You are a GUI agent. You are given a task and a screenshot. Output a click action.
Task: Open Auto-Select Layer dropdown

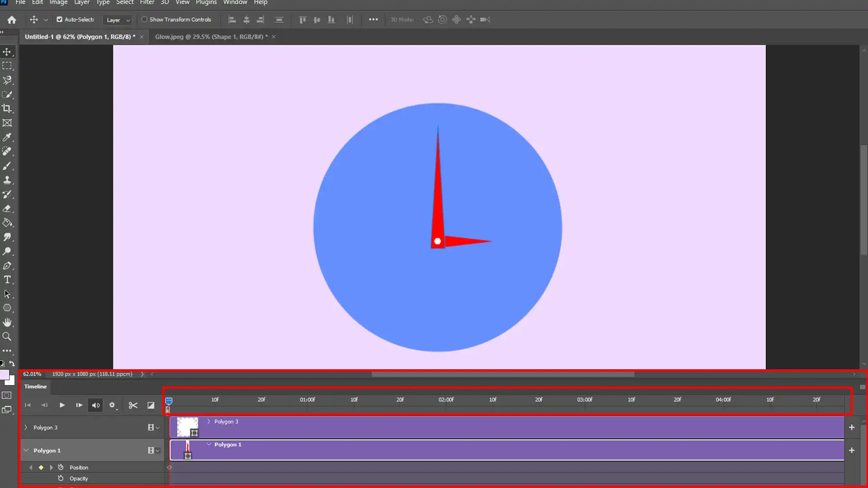117,20
